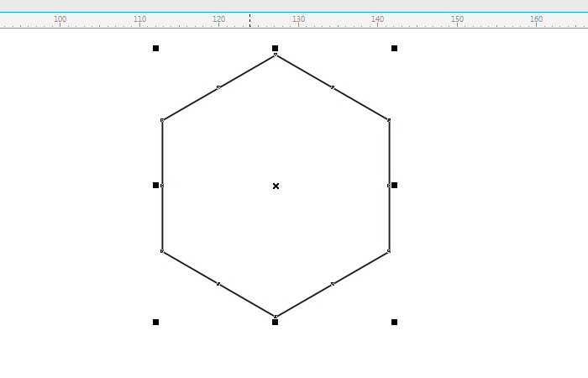This screenshot has width=588, height=378.
Task: Click the middle-left black selection handle
Action: point(156,186)
